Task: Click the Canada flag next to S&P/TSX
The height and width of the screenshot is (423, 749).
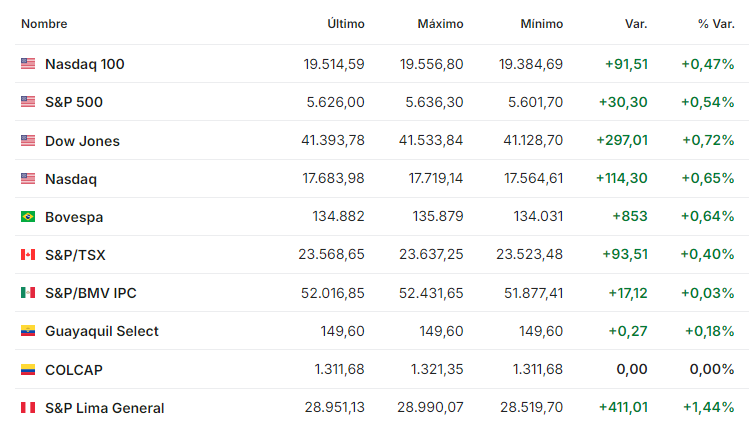Action: pyautogui.click(x=28, y=254)
